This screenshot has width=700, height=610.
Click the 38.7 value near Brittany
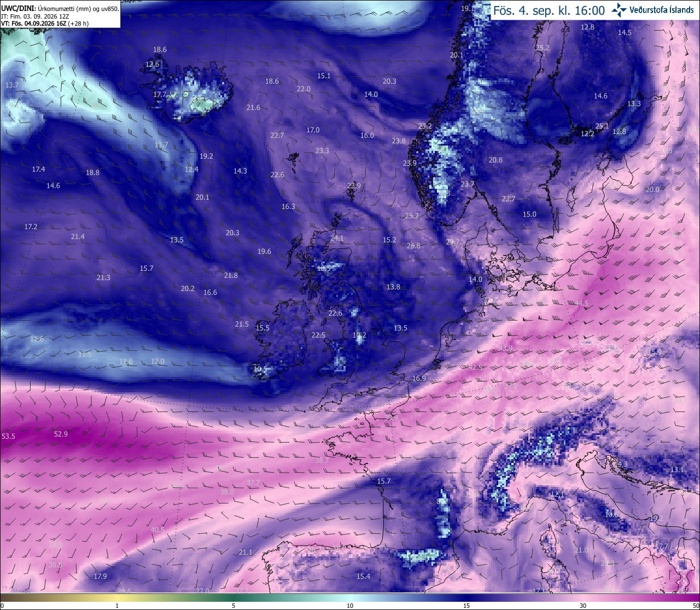tap(322, 461)
